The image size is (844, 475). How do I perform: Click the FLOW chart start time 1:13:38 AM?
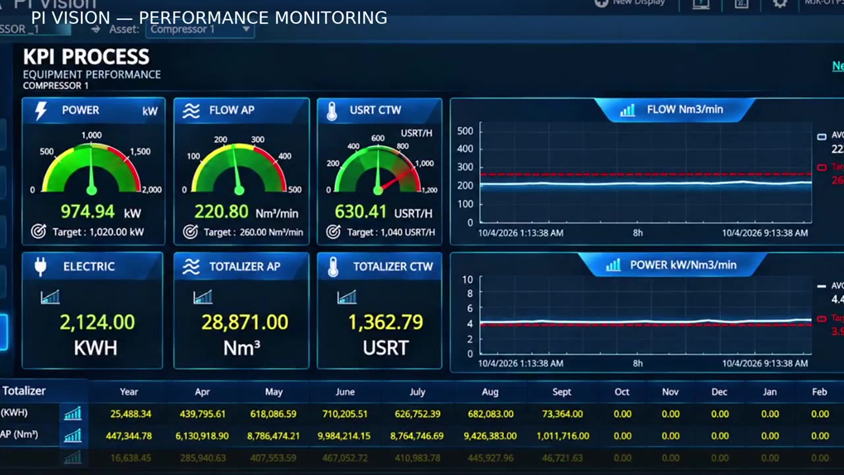click(x=521, y=233)
